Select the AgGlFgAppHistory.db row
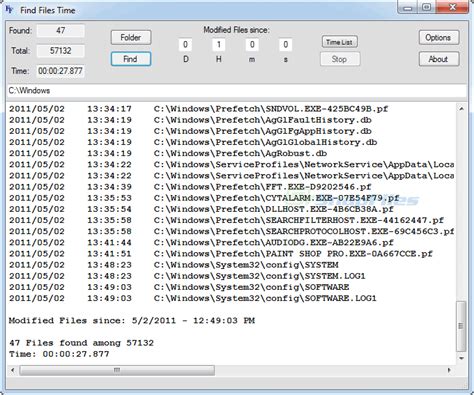The width and height of the screenshot is (474, 395). click(190, 131)
